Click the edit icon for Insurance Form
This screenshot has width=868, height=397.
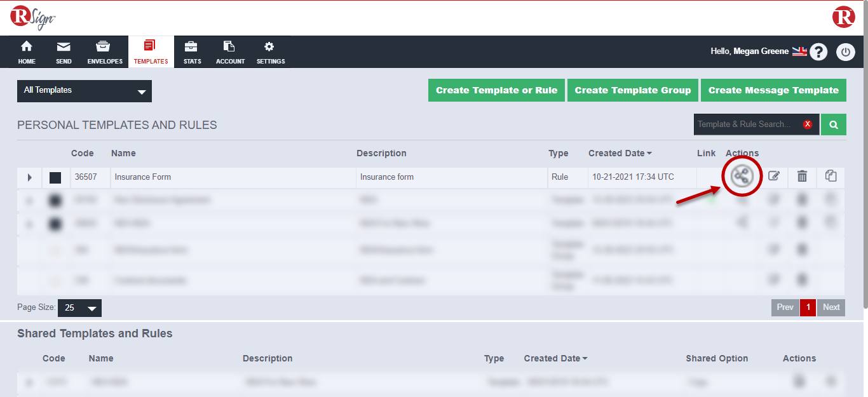pyautogui.click(x=773, y=177)
